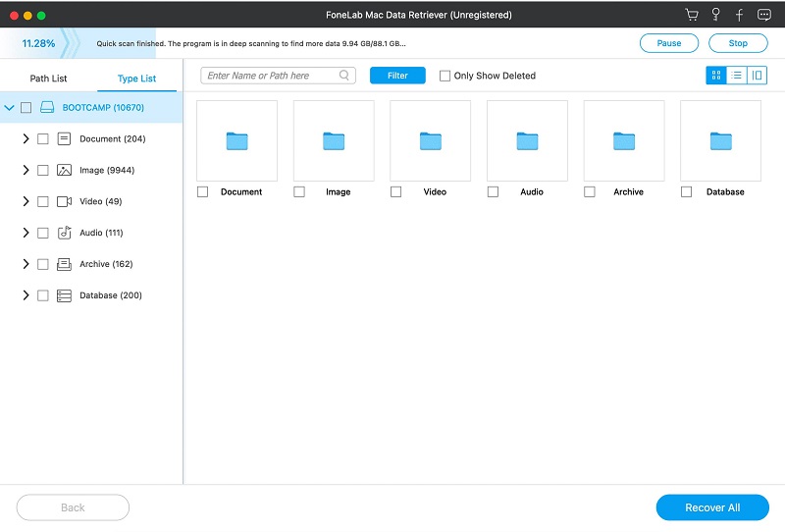Viewport: 785px width, 532px height.
Task: Expand the Document (204) category
Action: (x=26, y=138)
